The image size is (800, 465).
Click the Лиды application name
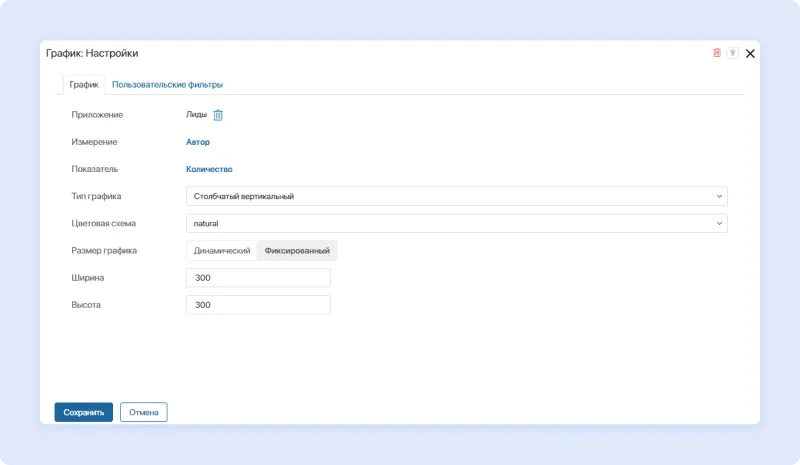click(x=197, y=115)
